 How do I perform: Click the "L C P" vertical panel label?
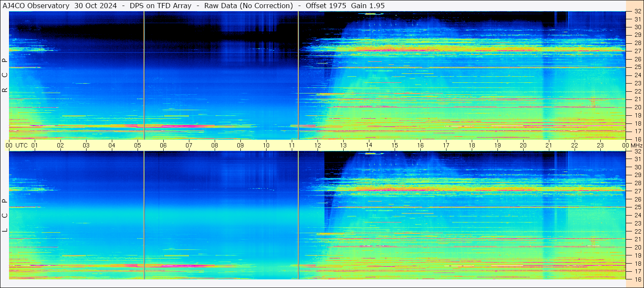pos(5,216)
